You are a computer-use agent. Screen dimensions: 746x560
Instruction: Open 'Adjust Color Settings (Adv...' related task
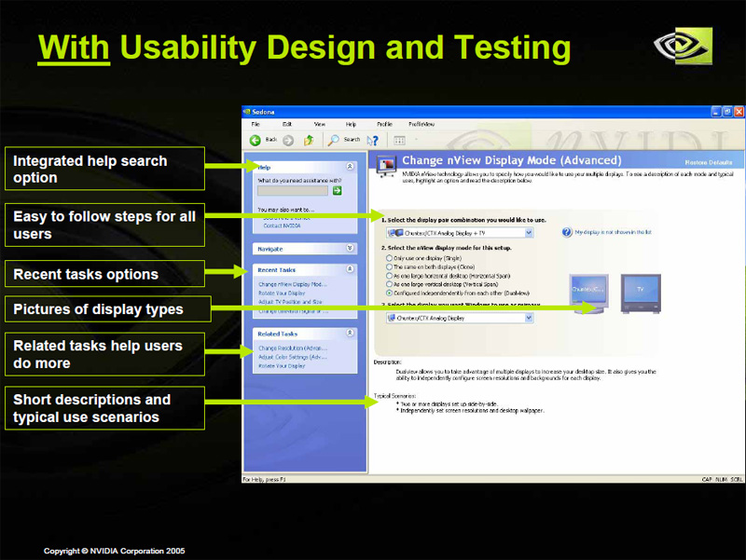point(293,357)
